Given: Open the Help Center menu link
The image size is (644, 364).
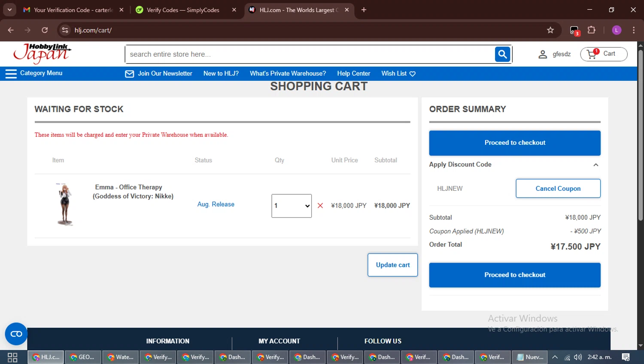Looking at the screenshot, I should pos(353,73).
